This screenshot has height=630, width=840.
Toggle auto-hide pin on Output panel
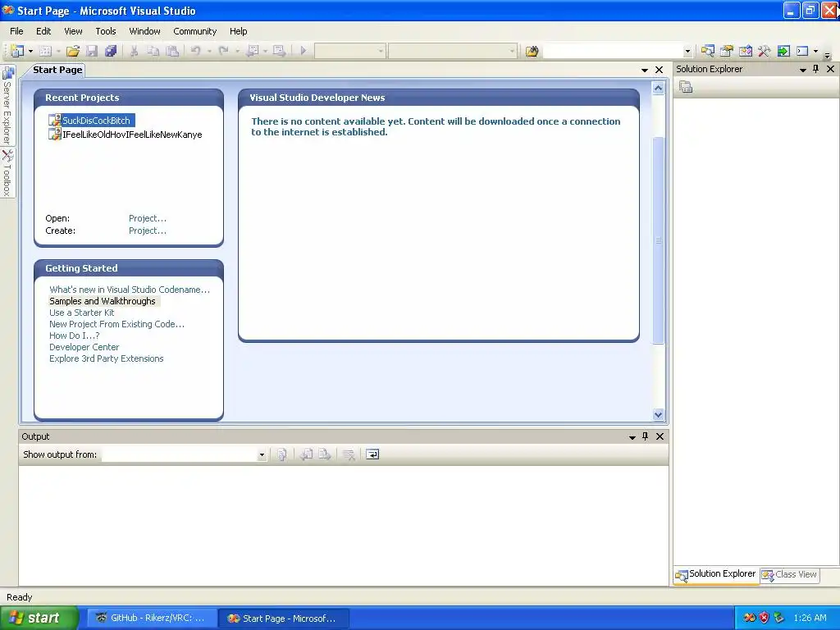pyautogui.click(x=646, y=436)
